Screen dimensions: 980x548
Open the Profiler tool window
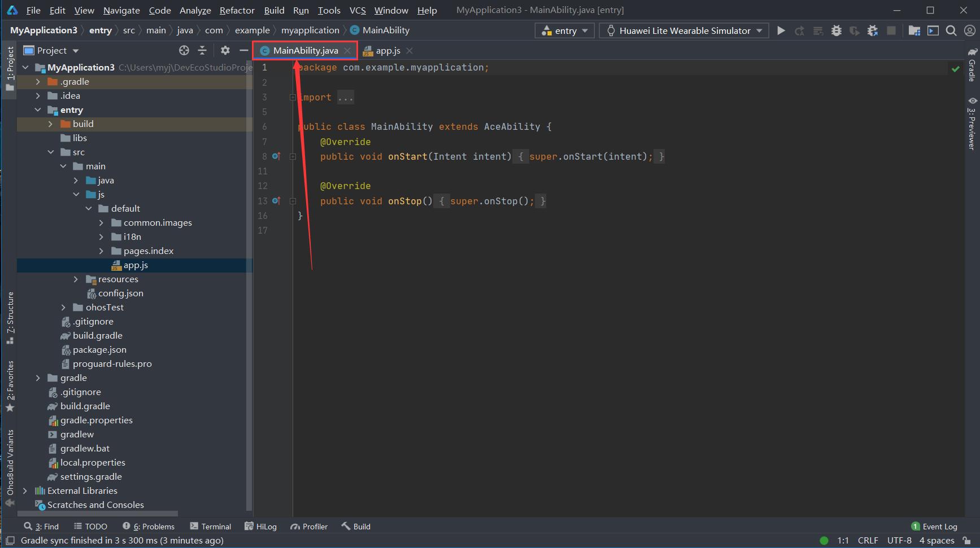pos(309,527)
